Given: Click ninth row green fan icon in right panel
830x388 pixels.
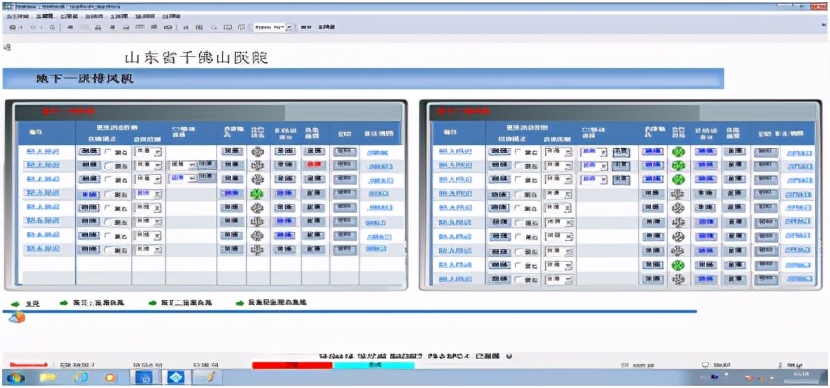Looking at the screenshot, I should [678, 265].
